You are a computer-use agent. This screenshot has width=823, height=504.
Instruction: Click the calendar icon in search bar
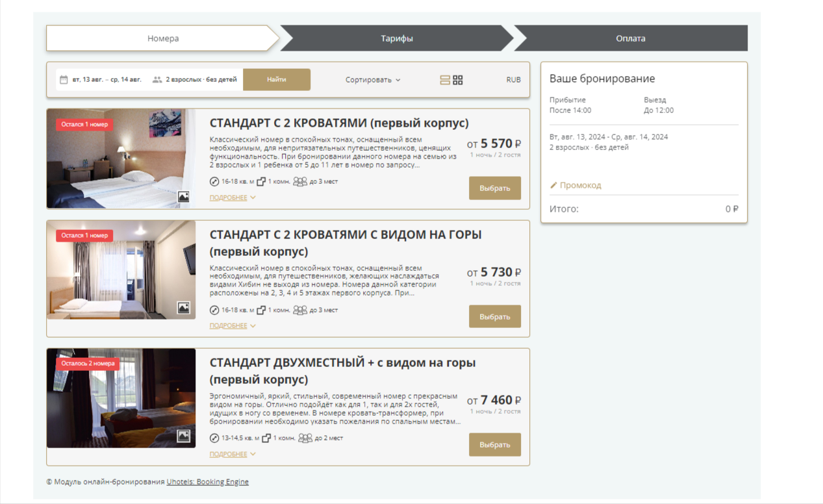click(x=64, y=80)
